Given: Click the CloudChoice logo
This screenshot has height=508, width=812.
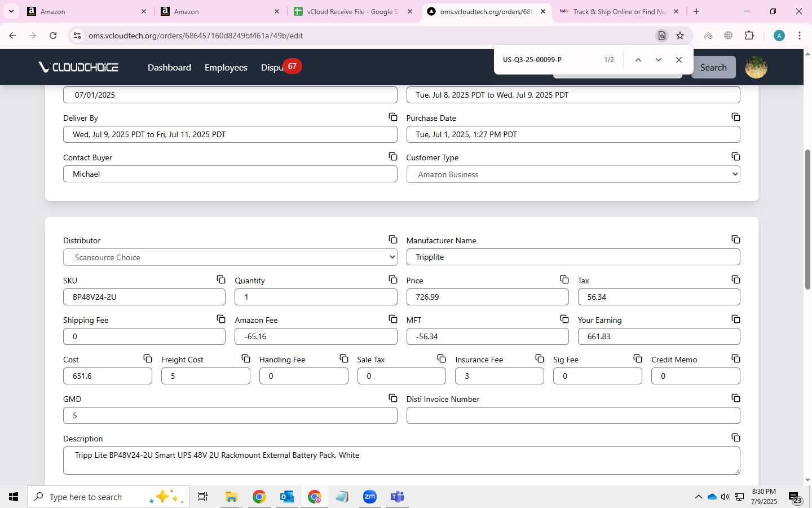Looking at the screenshot, I should coord(78,67).
